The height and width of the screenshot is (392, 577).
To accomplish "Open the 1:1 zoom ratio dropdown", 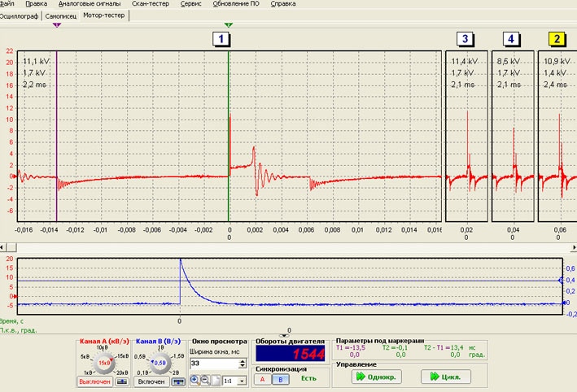I will (242, 381).
